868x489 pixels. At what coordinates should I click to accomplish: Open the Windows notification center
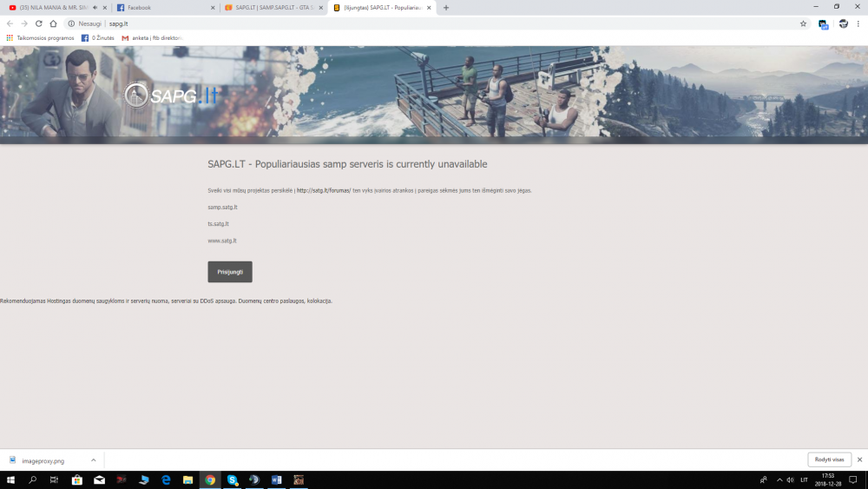click(x=853, y=480)
